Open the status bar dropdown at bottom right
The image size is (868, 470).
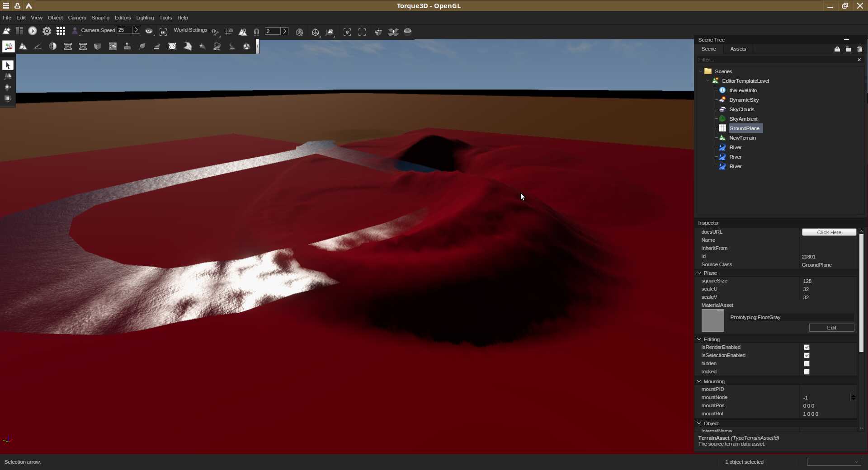pos(834,462)
